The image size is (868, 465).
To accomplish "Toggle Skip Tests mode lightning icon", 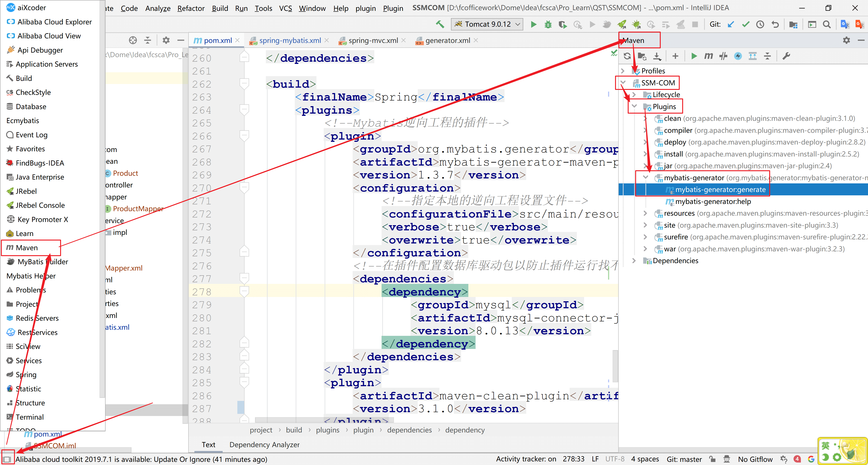I will point(738,56).
